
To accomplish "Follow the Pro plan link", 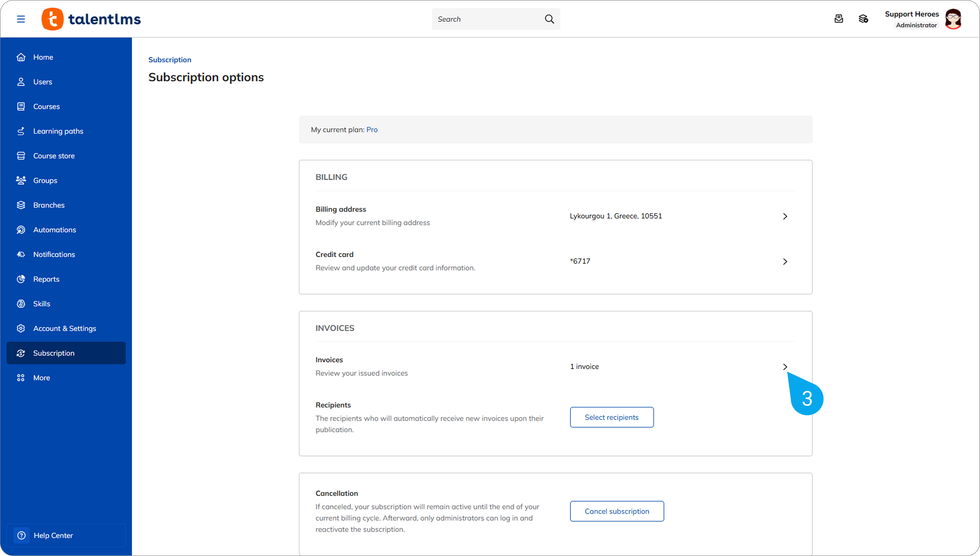I will pos(372,129).
